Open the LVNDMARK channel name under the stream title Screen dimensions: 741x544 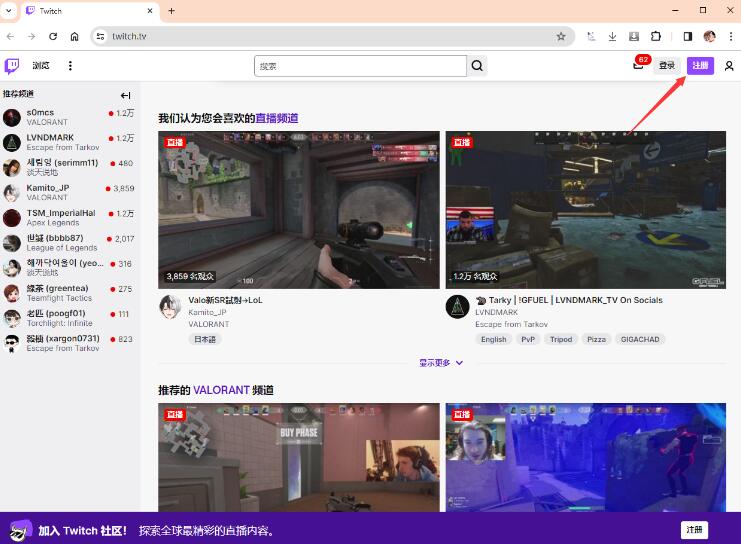coord(497,312)
